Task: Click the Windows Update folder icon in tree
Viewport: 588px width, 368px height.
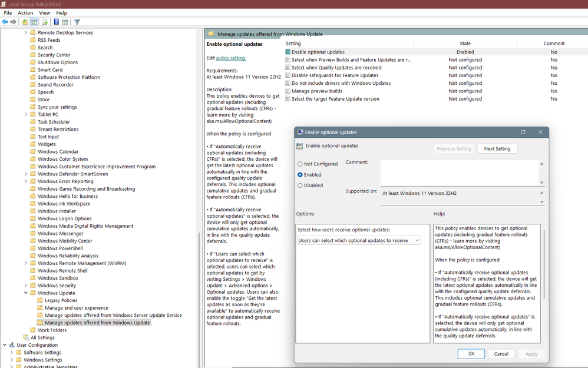Action: pyautogui.click(x=33, y=293)
